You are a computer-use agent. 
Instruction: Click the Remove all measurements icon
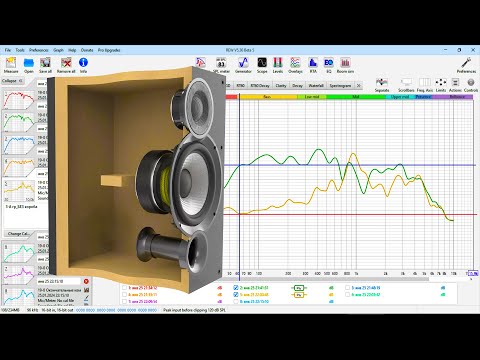[x=66, y=65]
